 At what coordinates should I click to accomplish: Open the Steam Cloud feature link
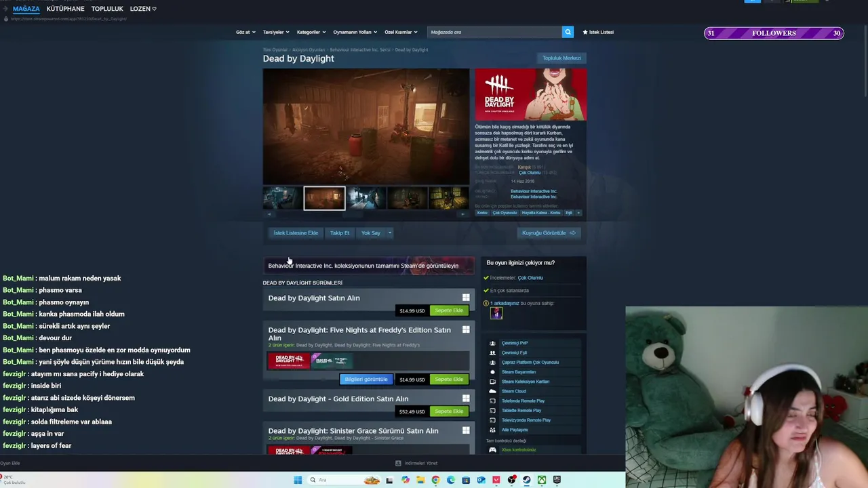click(513, 391)
